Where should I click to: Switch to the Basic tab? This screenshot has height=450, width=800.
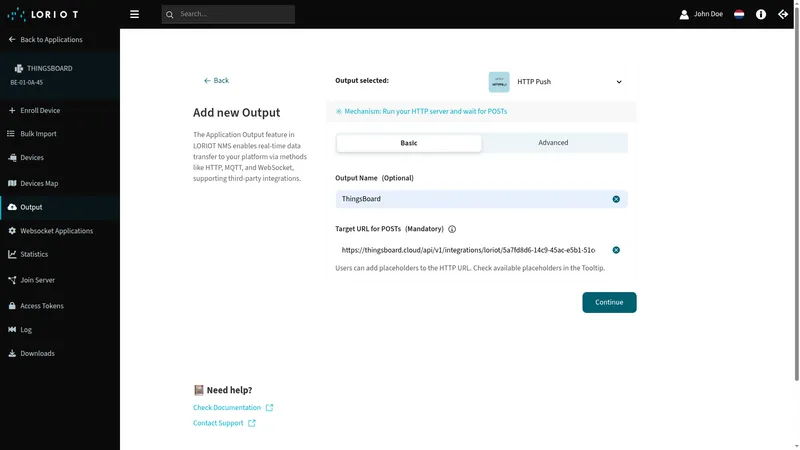(409, 143)
